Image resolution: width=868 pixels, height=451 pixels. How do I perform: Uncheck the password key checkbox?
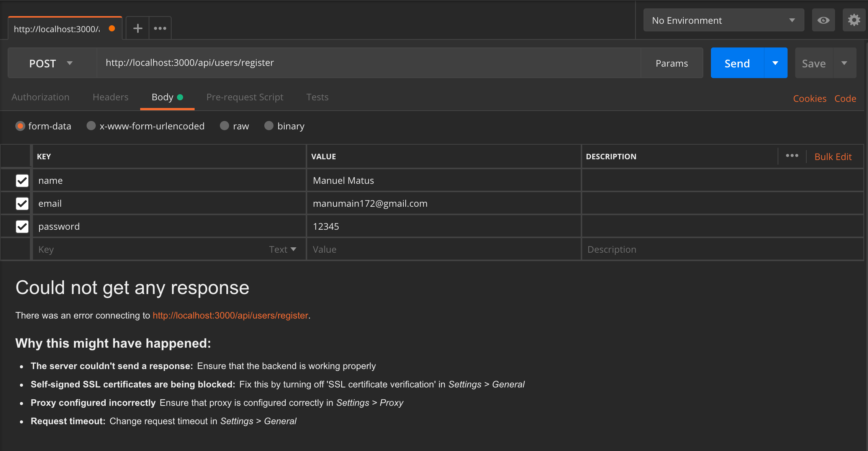pos(22,227)
